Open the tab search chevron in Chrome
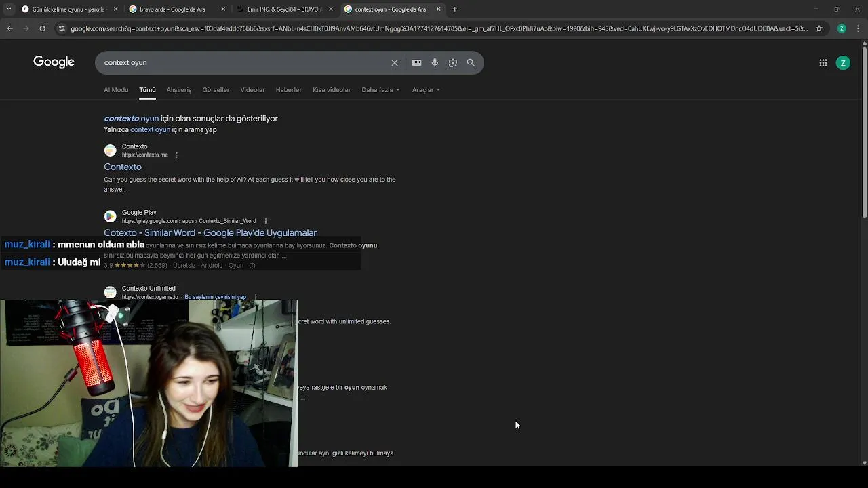The height and width of the screenshot is (488, 868). pyautogui.click(x=9, y=9)
